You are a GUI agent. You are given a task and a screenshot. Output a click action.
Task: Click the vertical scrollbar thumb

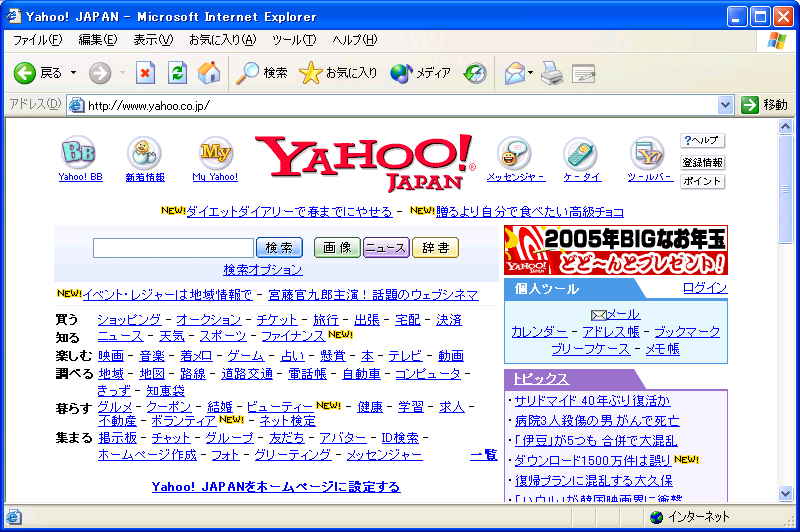pos(785,189)
